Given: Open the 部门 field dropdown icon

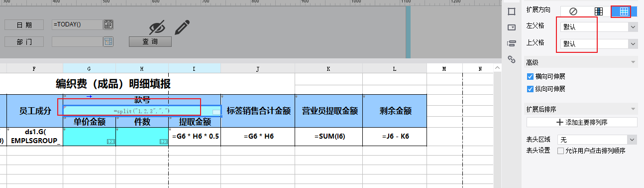Looking at the screenshot, I should tap(108, 41).
